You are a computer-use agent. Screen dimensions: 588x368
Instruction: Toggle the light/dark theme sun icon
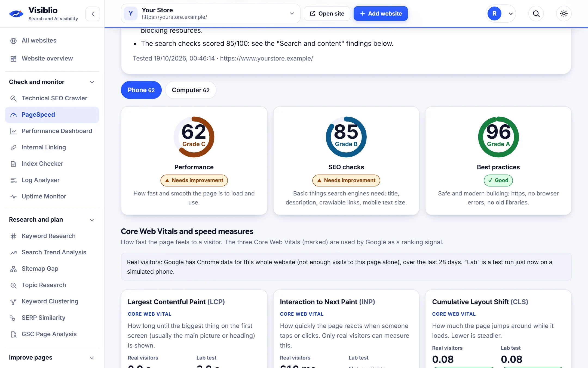click(564, 13)
